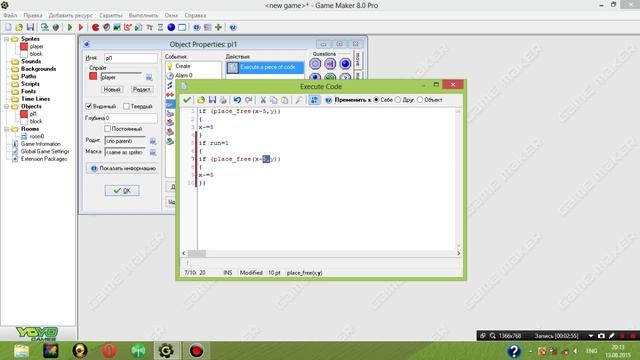Create a sprite with the red Pac-Man icon

tap(96, 27)
